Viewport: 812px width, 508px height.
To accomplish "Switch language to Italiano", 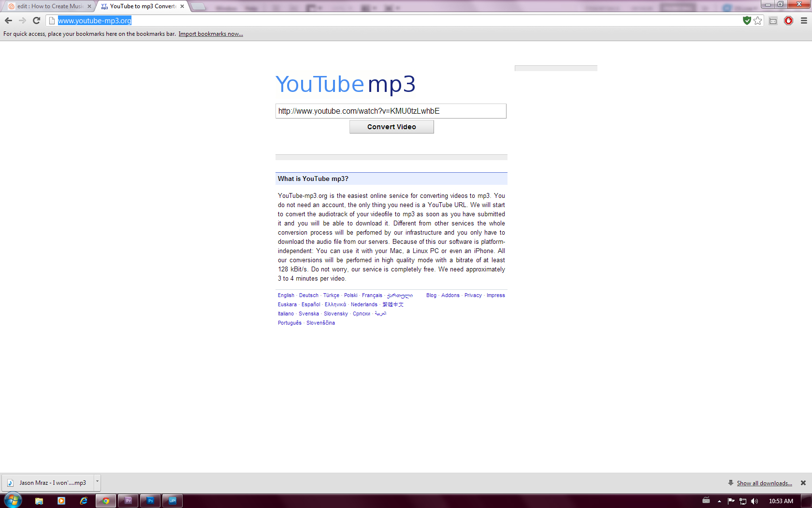I will pyautogui.click(x=286, y=314).
